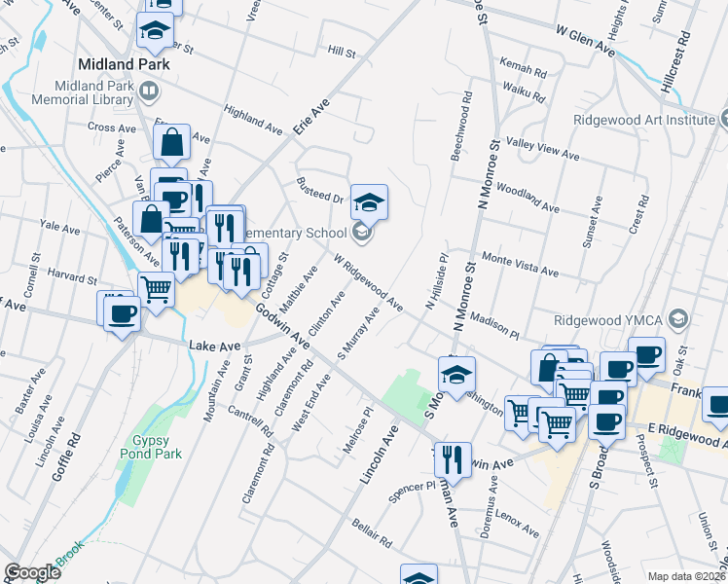The image size is (728, 584).
Task: Click the Erie Ave street label
Action: coord(312,117)
